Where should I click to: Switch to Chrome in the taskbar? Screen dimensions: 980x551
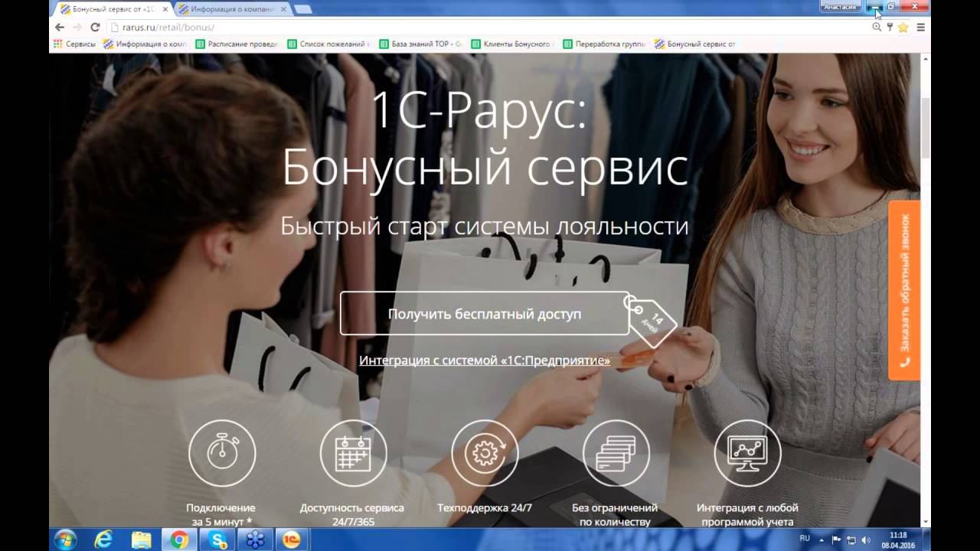[x=179, y=540]
